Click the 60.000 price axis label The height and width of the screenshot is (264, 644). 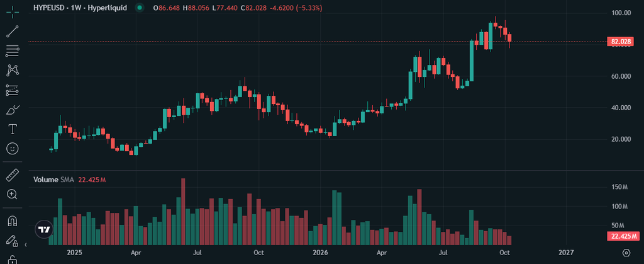[x=621, y=76]
